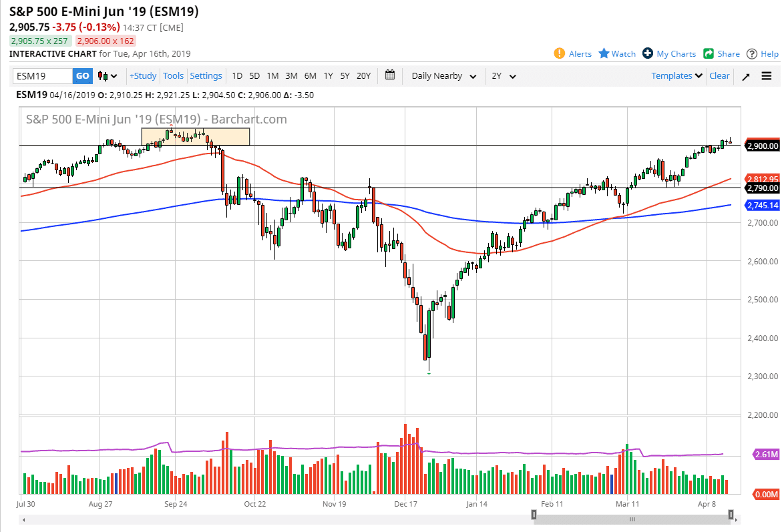Open the Tools menu
Screen dimensions: 784x532
click(173, 75)
